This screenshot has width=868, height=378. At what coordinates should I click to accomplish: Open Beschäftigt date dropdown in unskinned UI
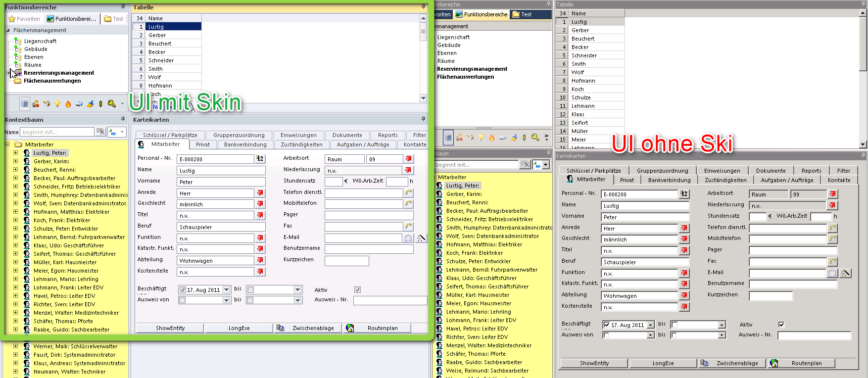coord(651,325)
